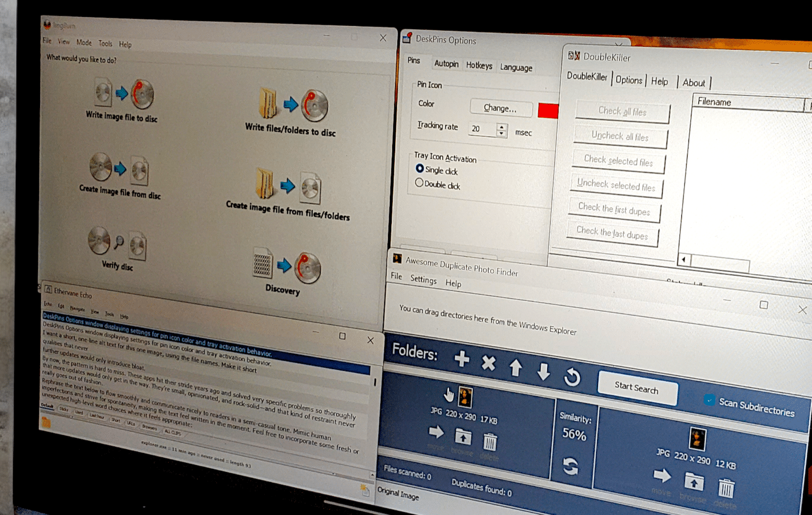Open the About tab in DoubleKiller

click(x=694, y=83)
